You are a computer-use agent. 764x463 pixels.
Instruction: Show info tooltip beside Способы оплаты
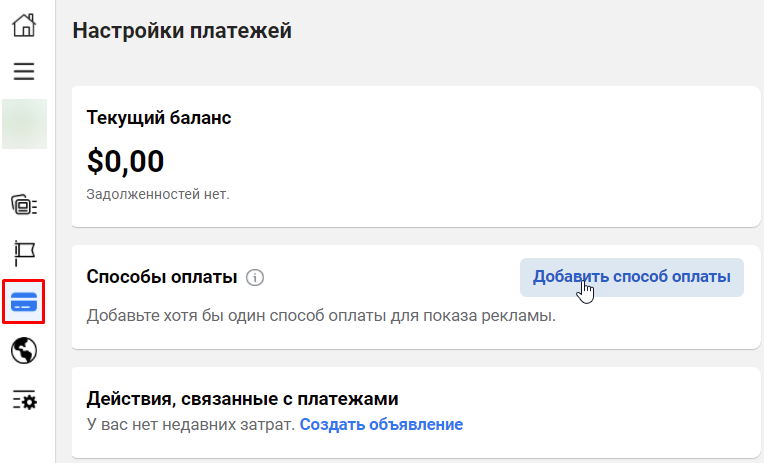click(x=255, y=277)
